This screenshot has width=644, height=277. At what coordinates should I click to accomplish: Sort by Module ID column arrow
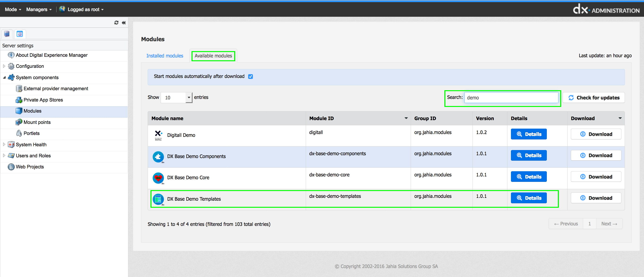[406, 118]
